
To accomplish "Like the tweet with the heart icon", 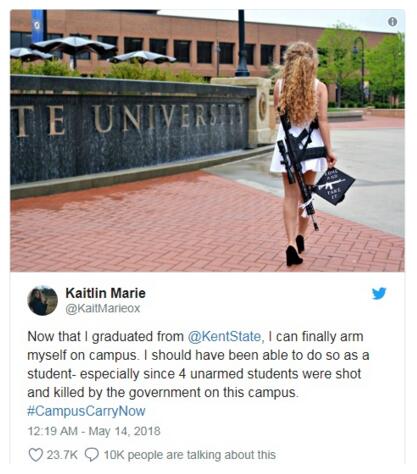I will coord(36,455).
